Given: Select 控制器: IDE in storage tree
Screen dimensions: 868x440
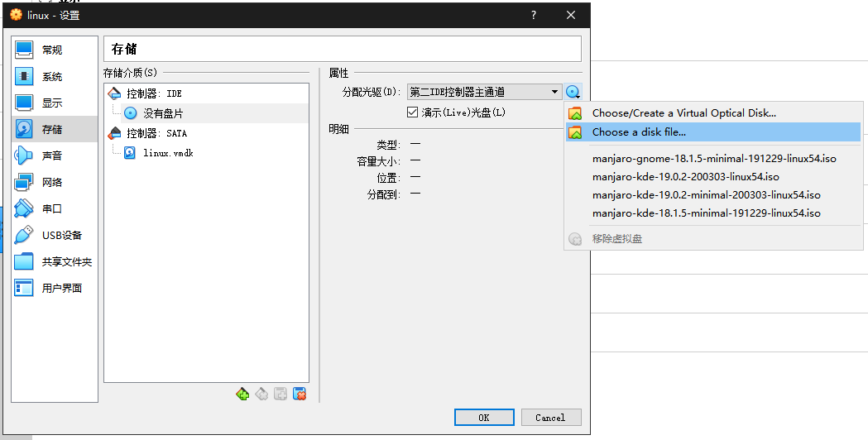Looking at the screenshot, I should (x=154, y=93).
